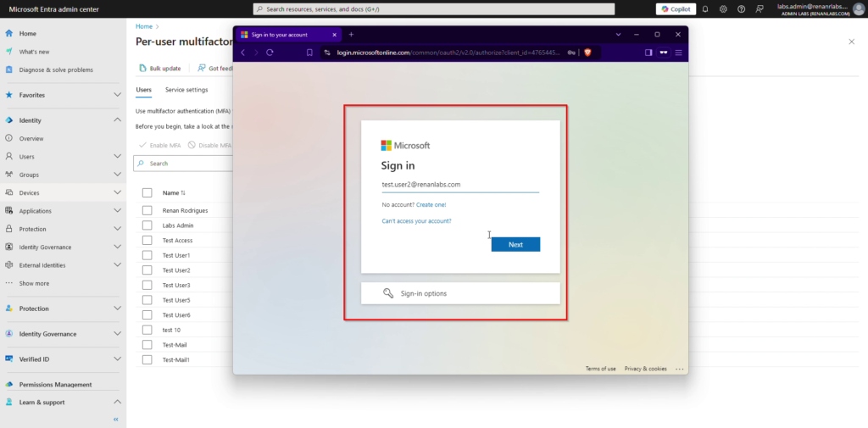Expand the Verified ID chevron

tap(117, 359)
